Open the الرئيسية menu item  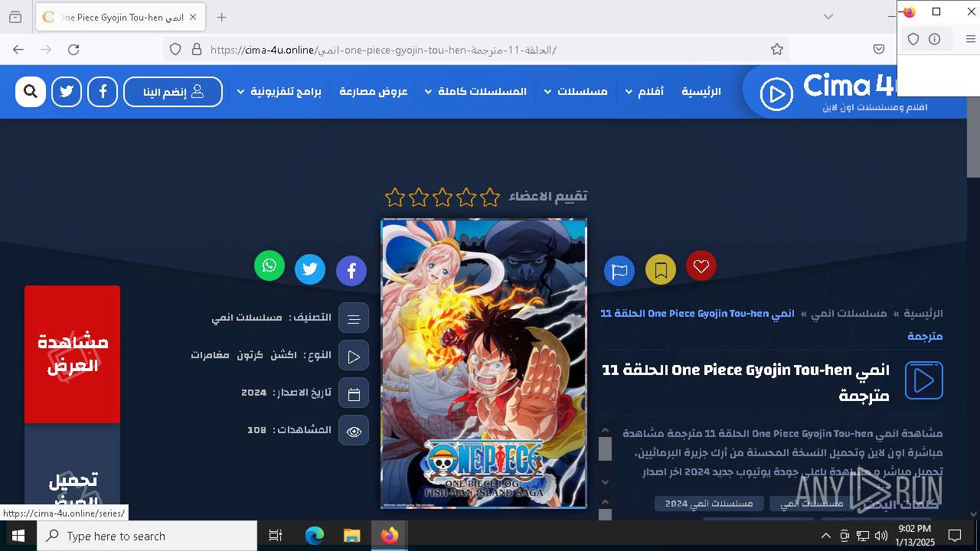coord(701,92)
